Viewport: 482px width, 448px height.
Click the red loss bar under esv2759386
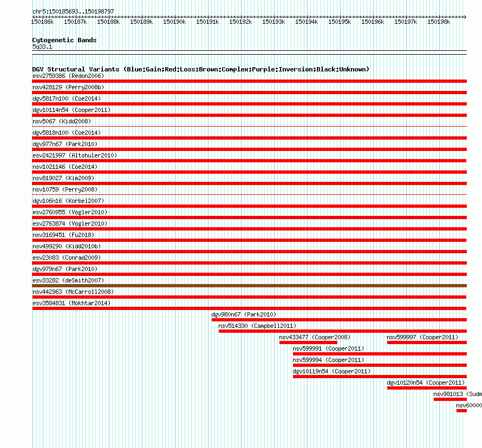point(249,81)
